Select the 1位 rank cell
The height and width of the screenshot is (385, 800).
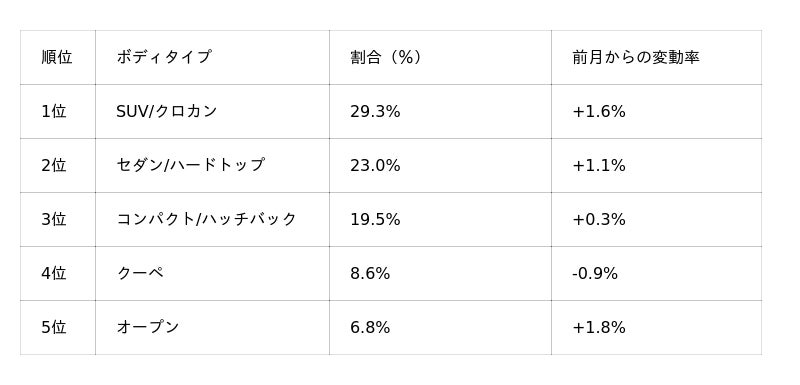click(x=58, y=111)
